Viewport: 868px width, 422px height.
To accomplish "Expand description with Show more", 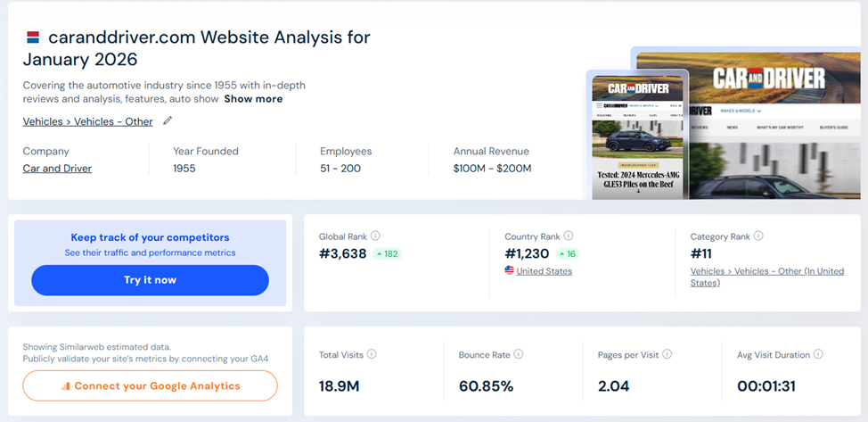I will (253, 99).
